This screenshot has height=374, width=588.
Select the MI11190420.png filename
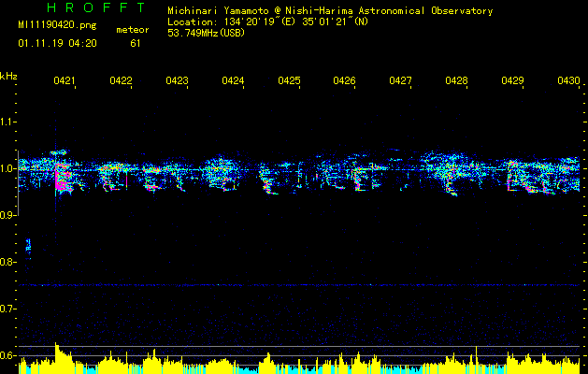coord(56,26)
